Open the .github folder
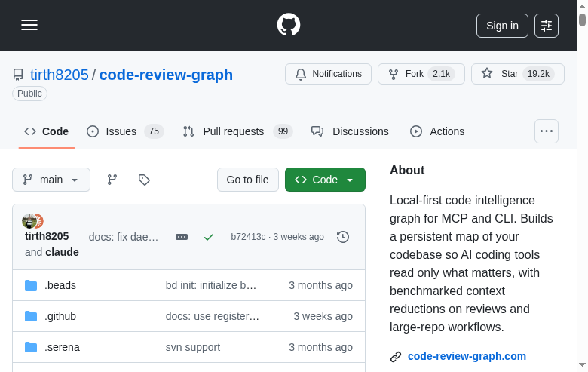This screenshot has height=372, width=588. pos(60,316)
